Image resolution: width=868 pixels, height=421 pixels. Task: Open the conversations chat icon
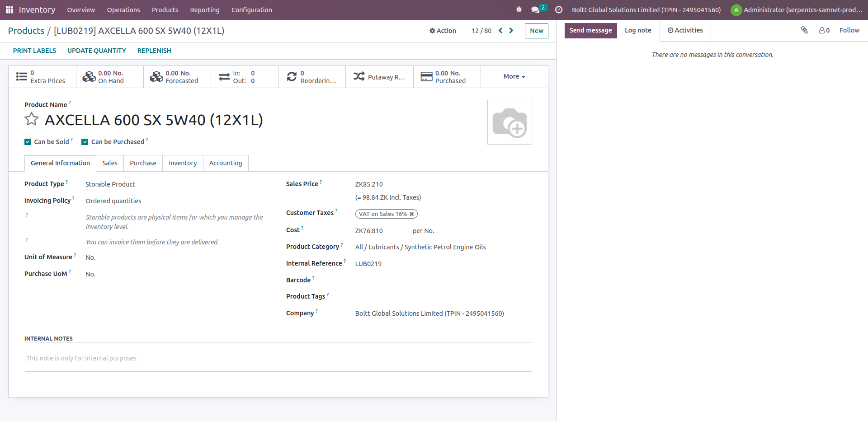point(535,9)
